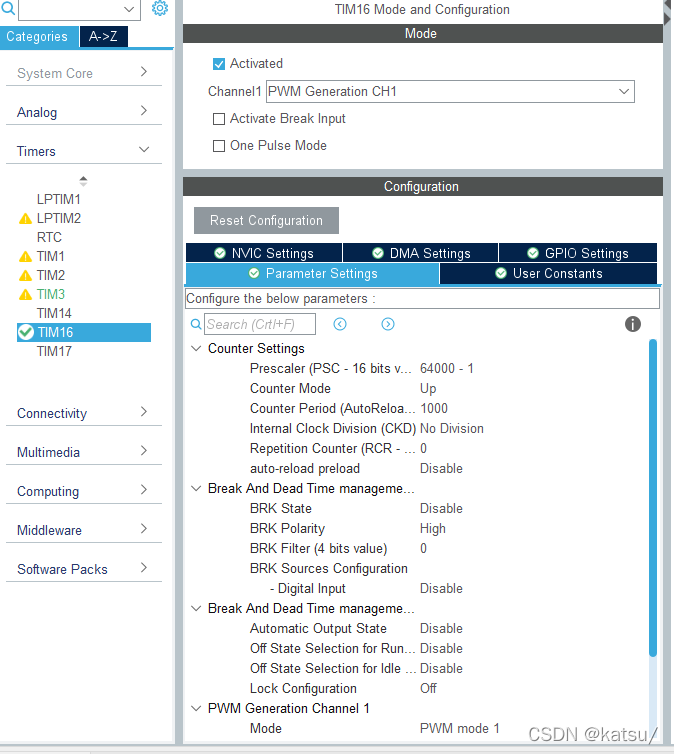Click the Counter Mode value Up

pos(428,389)
